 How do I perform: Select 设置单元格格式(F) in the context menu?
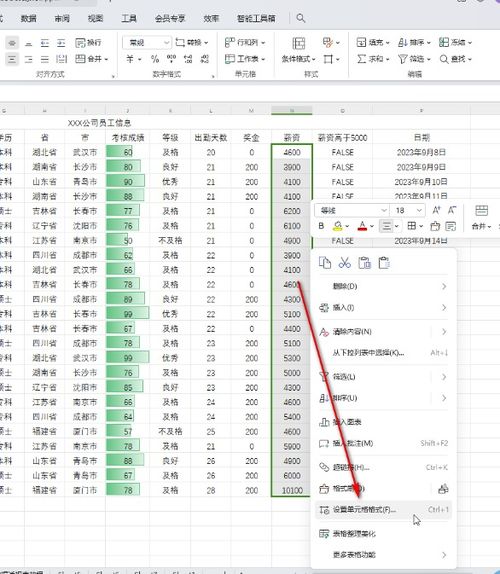tap(383, 510)
